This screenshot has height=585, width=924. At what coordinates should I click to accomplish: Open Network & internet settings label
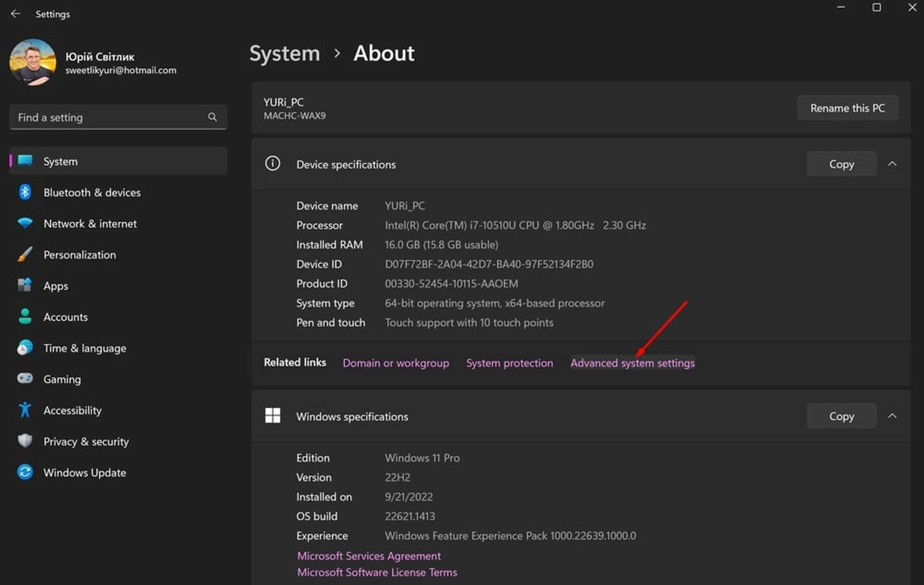pos(90,224)
